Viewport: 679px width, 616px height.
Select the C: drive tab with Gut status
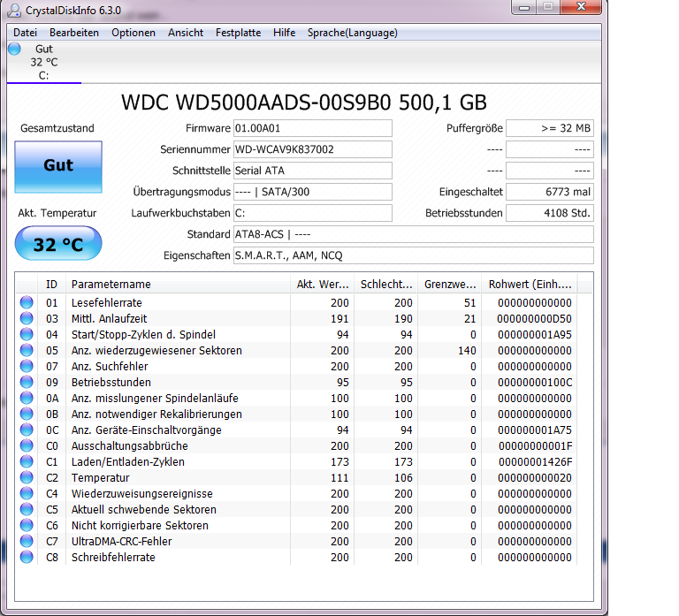43,62
